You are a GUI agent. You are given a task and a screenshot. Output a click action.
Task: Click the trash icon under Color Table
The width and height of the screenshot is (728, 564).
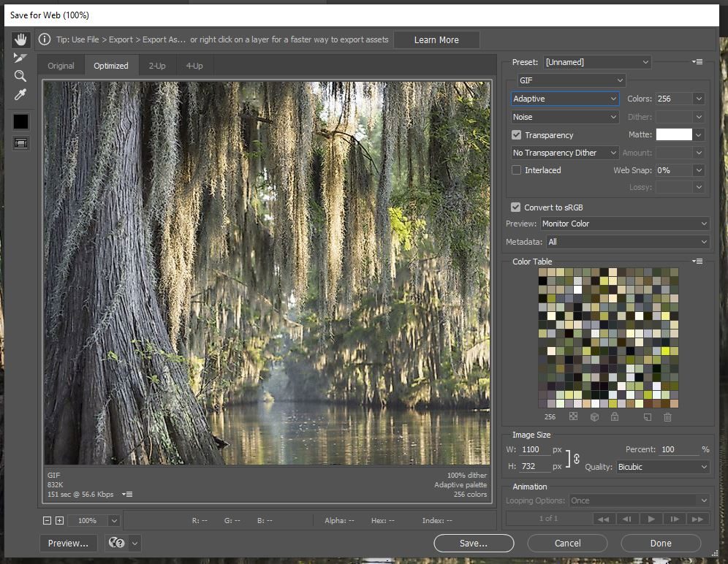click(x=667, y=417)
